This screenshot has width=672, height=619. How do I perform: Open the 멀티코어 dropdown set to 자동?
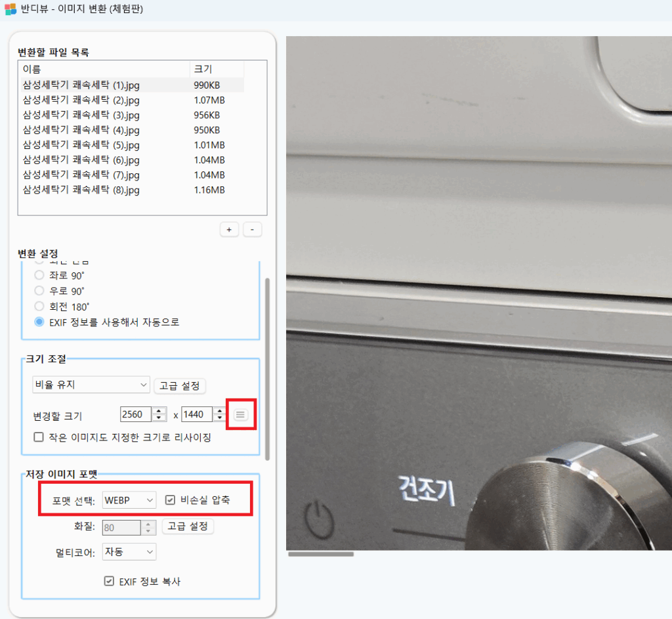pyautogui.click(x=129, y=551)
